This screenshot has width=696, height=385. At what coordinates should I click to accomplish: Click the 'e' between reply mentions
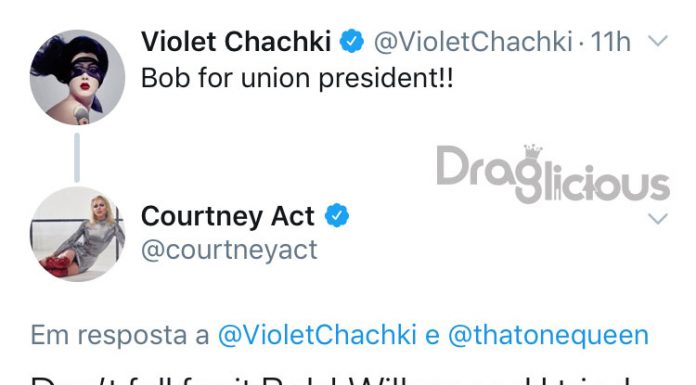click(432, 336)
